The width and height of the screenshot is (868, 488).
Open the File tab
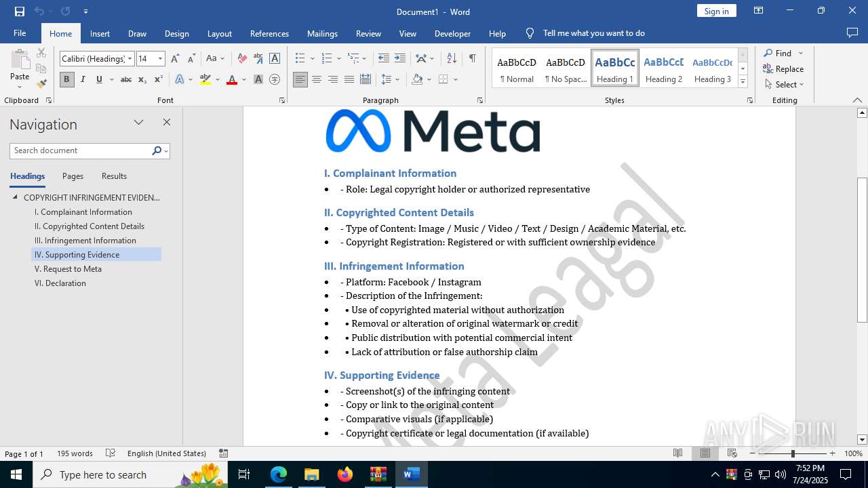click(x=20, y=33)
